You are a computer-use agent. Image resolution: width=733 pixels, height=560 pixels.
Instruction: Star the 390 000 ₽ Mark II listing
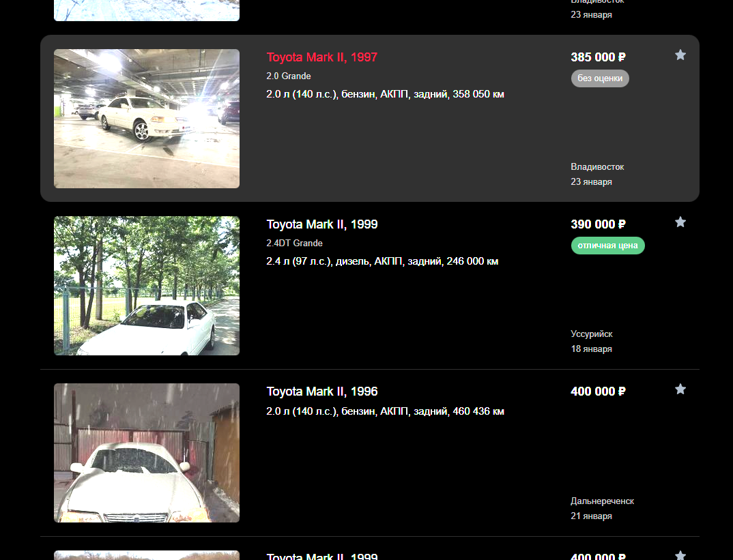680,222
